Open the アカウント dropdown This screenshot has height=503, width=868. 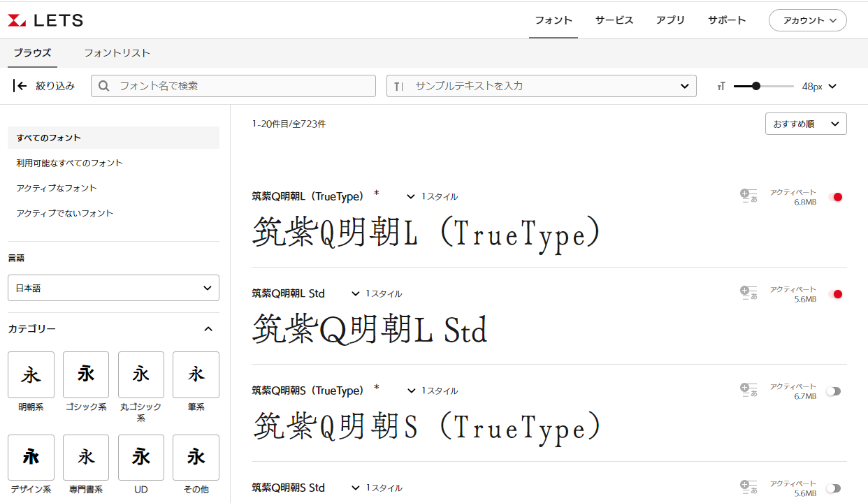(x=808, y=20)
